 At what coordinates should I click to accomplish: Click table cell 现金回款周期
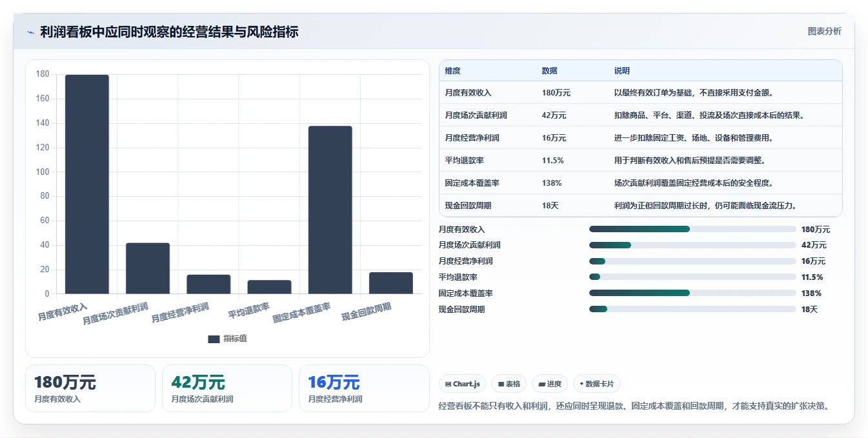pos(469,206)
